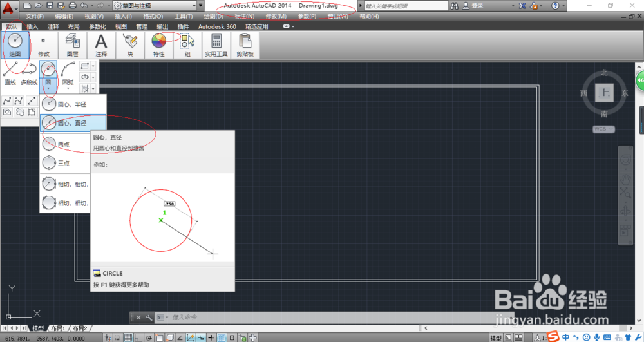The height and width of the screenshot is (342, 644).
Task: Click the keyword search input field
Action: coord(406,6)
